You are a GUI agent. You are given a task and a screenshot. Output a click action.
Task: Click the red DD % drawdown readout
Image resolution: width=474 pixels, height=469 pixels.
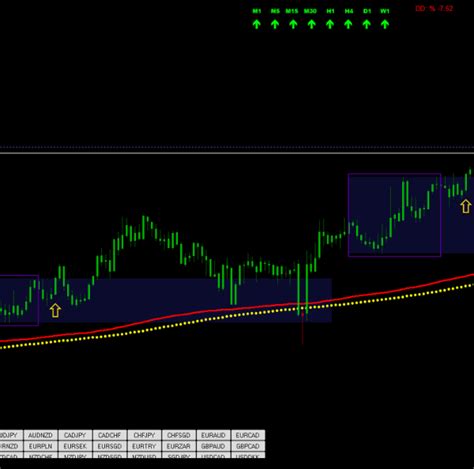[434, 8]
